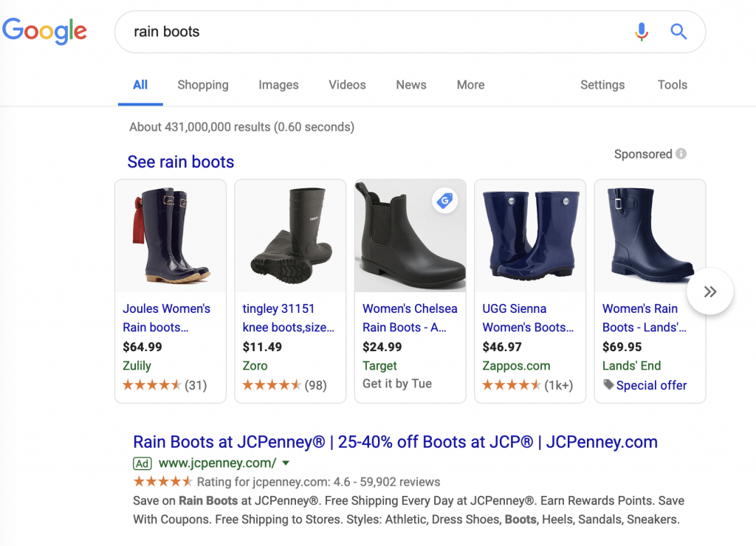Open the Rain Boots at JCPenney ad headline
This screenshot has height=546, width=756.
[x=396, y=442]
